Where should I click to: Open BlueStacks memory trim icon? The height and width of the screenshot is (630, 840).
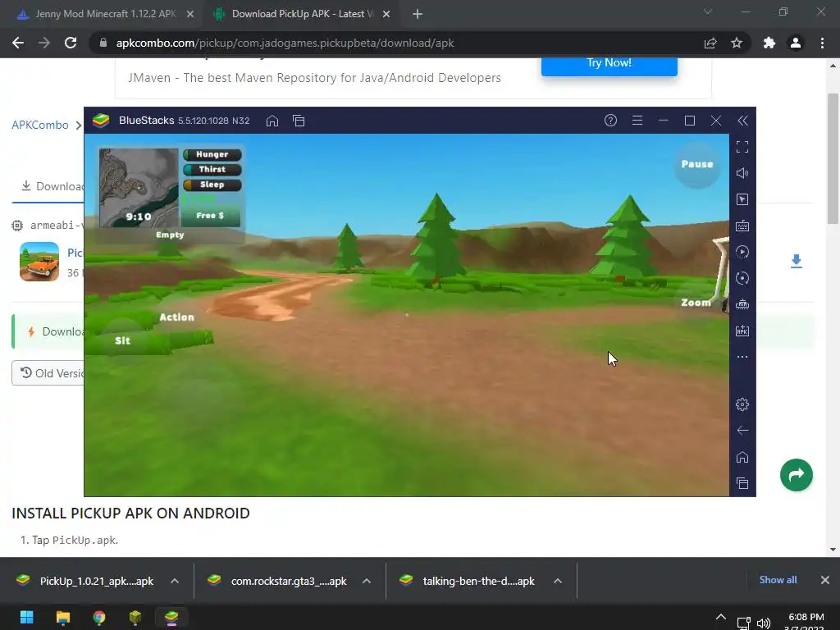pos(742,304)
